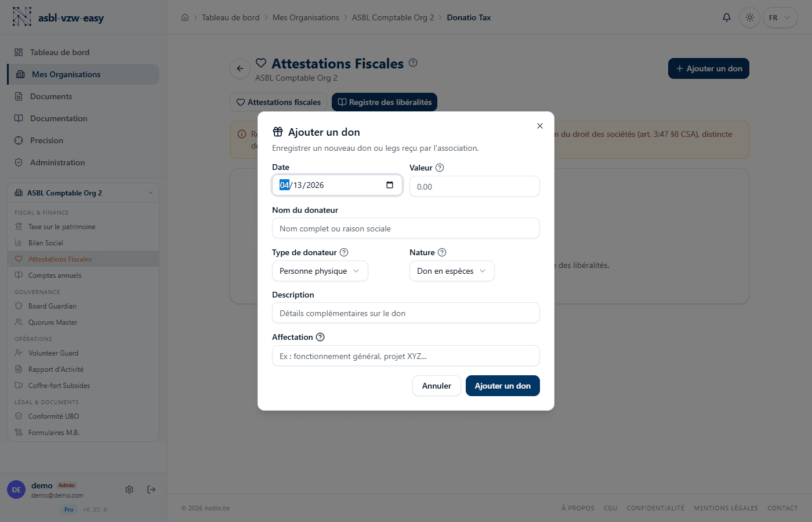The height and width of the screenshot is (522, 812).
Task: Click the Affectation input field
Action: [406, 356]
